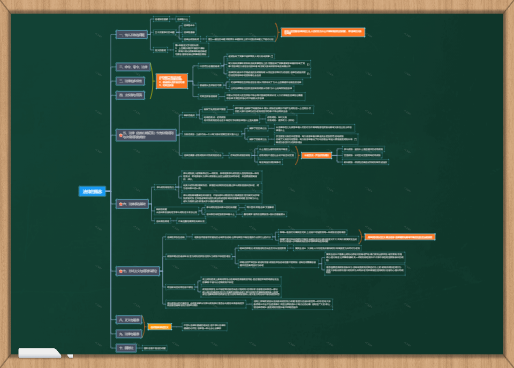The width and height of the screenshot is (514, 368).
Task: Select main branch node numbered 八
Action: click(x=129, y=320)
